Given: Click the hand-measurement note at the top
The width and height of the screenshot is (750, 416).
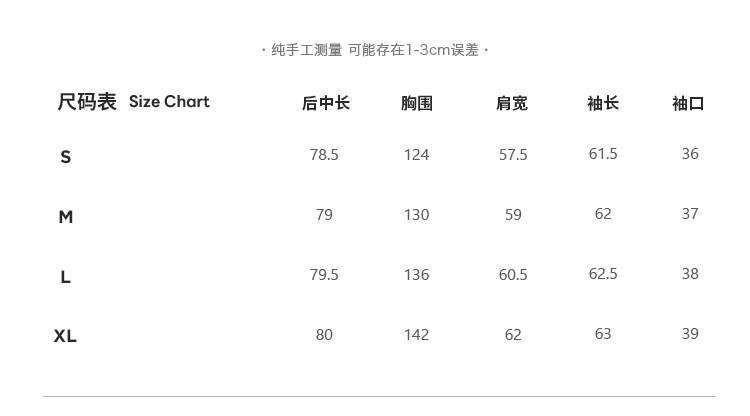Looking at the screenshot, I should click(x=375, y=50).
